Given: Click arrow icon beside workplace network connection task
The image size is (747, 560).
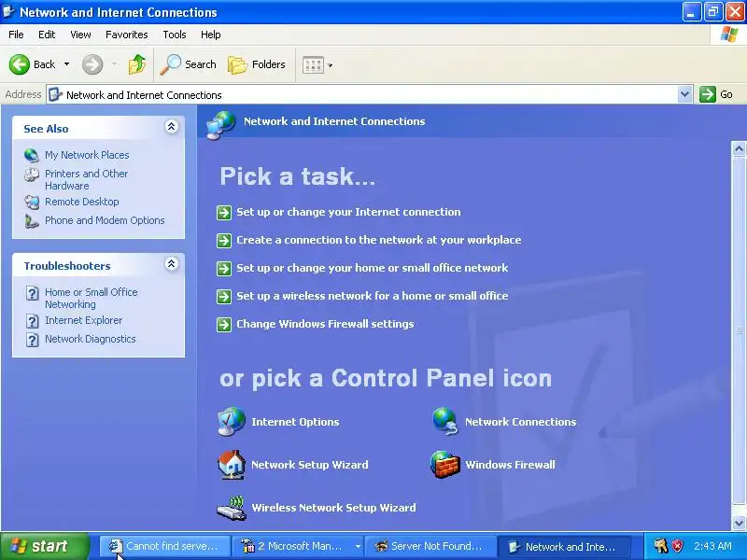Looking at the screenshot, I should click(224, 241).
